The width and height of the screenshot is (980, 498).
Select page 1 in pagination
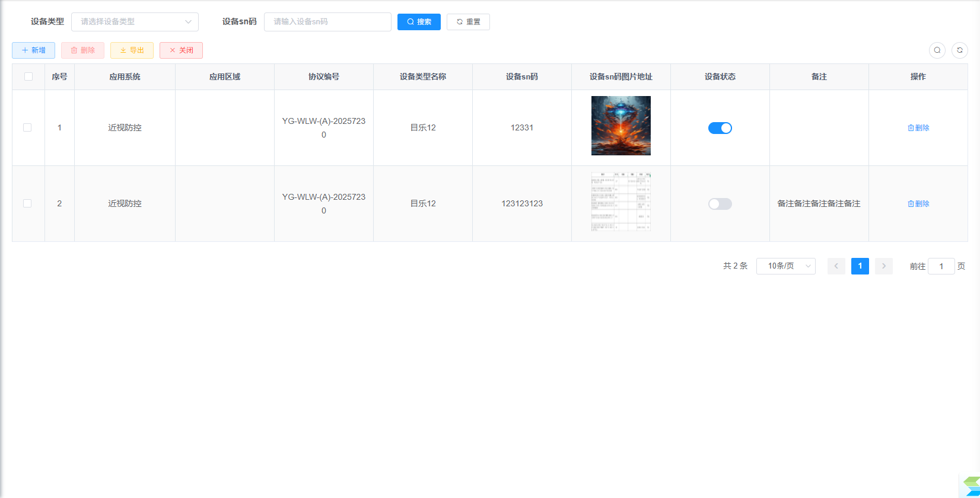tap(860, 266)
